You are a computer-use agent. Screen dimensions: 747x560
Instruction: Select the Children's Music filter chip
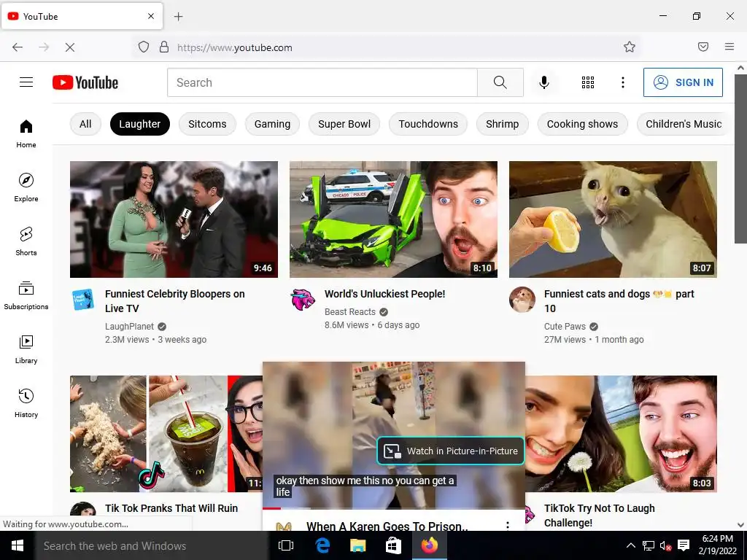(x=683, y=124)
